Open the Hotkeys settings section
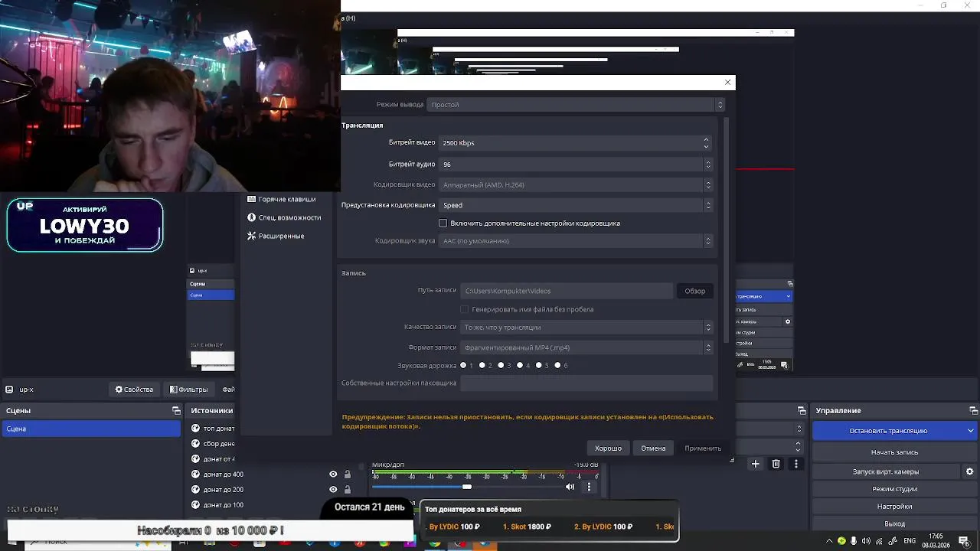Viewport: 980px width, 551px height. (x=282, y=199)
